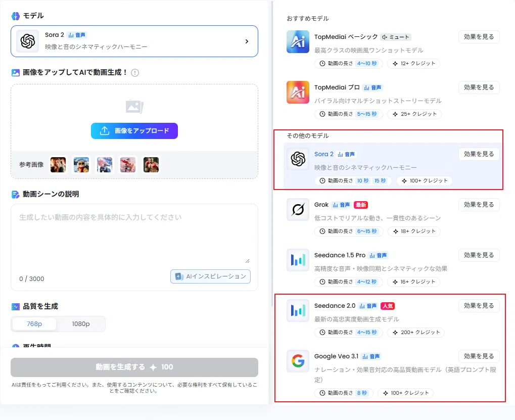The image size is (515, 420).
Task: Choose the Grok model name
Action: click(321, 205)
